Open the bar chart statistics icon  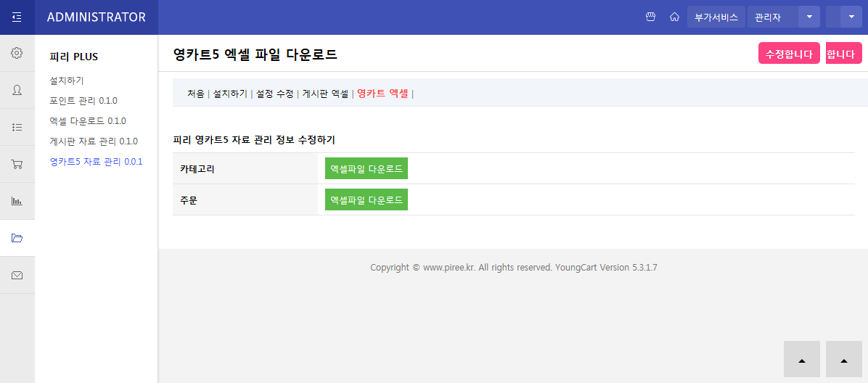tap(17, 201)
